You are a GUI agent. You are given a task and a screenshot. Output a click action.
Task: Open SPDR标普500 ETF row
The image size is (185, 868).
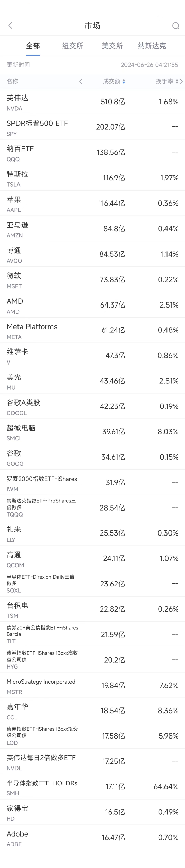point(92,127)
